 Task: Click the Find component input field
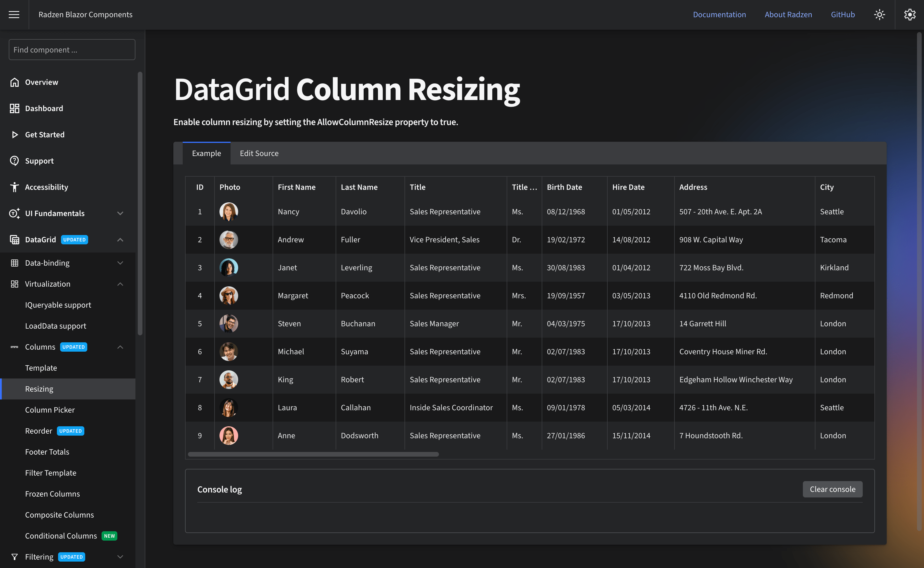(x=72, y=50)
